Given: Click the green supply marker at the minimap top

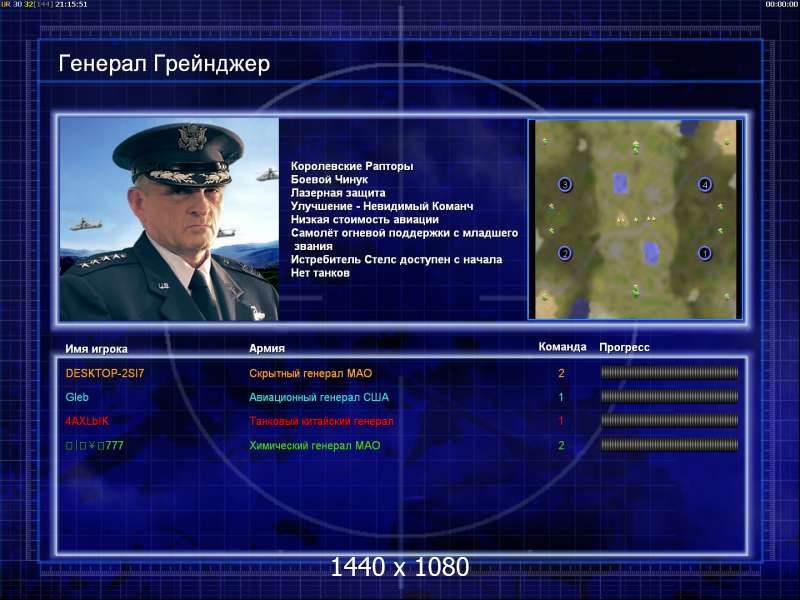Looking at the screenshot, I should [x=636, y=147].
